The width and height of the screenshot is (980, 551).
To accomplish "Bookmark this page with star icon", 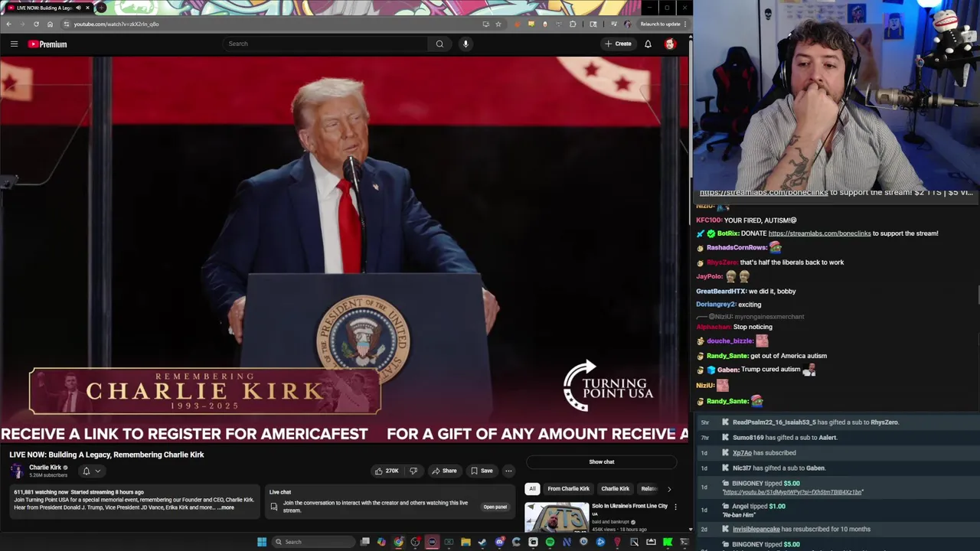I will (498, 24).
